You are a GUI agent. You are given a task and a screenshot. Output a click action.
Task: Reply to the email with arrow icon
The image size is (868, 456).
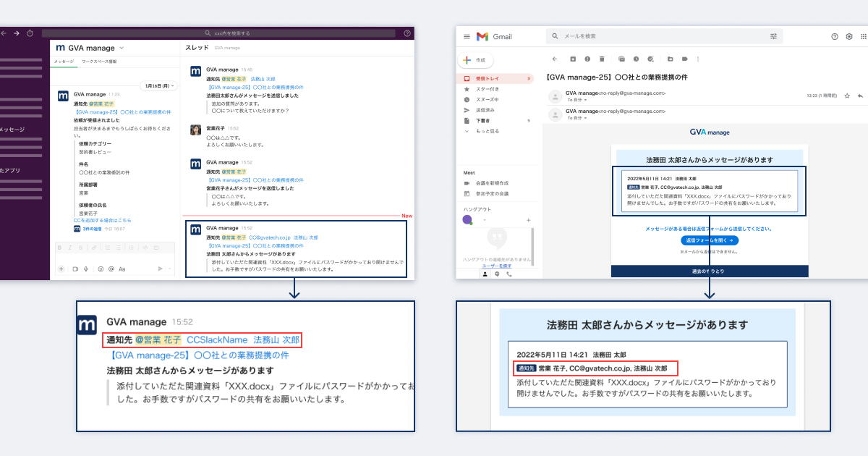860,95
